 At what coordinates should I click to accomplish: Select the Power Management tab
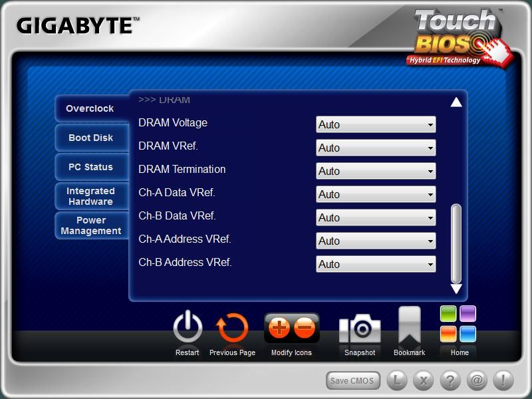[x=92, y=225]
